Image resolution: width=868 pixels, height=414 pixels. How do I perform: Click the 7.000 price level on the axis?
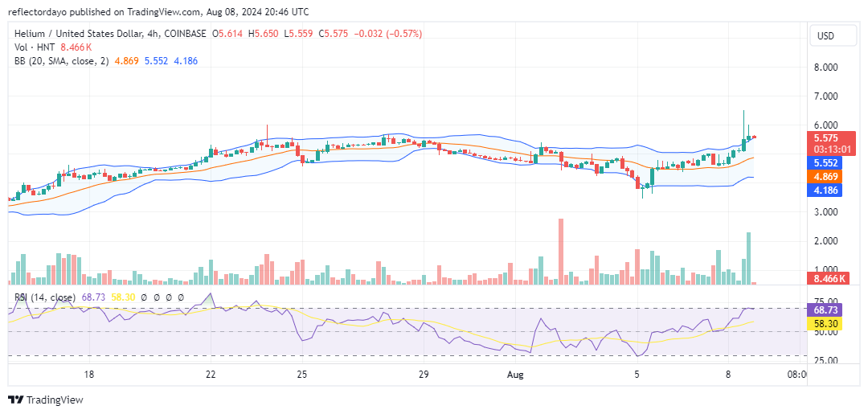pos(825,96)
